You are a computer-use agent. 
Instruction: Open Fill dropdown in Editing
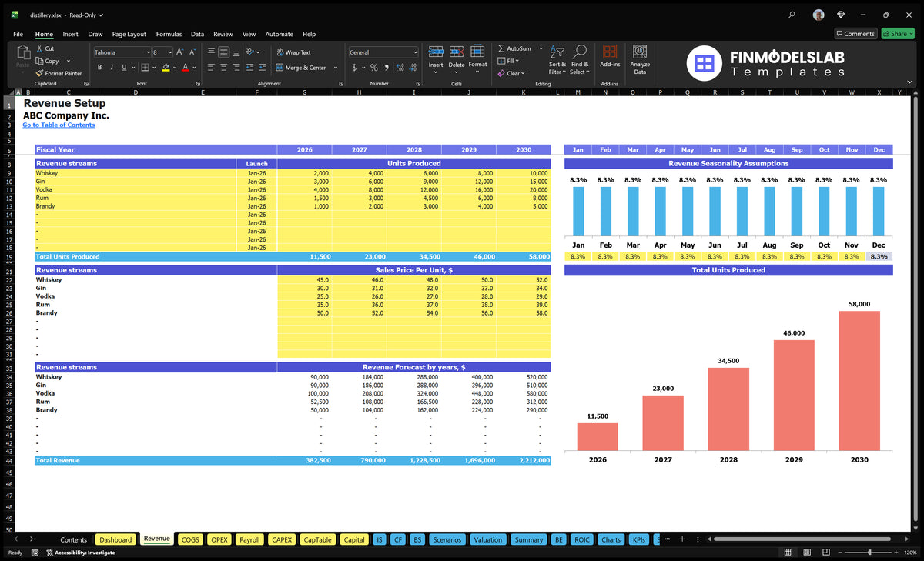pos(508,61)
